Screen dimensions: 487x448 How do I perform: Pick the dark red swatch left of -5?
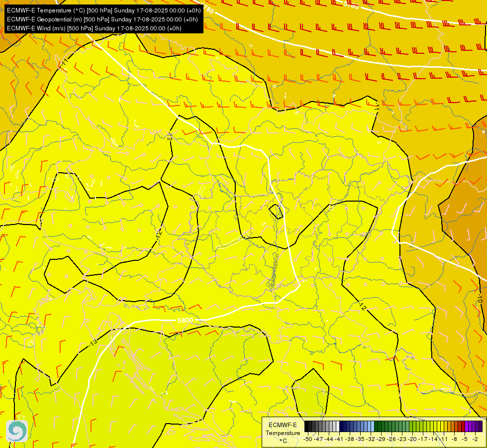pyautogui.click(x=463, y=426)
